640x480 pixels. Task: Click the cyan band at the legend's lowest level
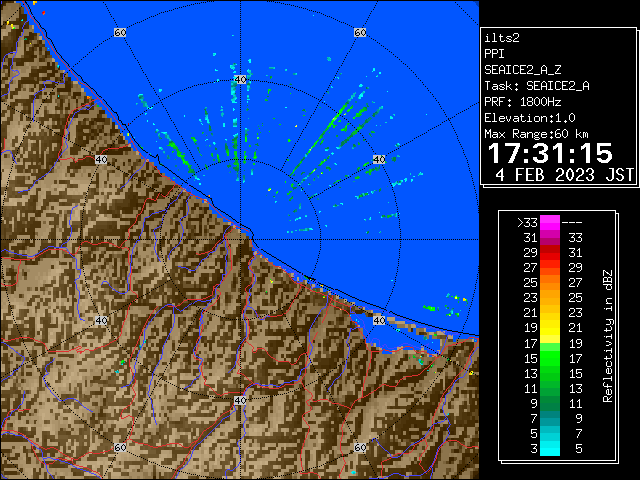(550, 448)
